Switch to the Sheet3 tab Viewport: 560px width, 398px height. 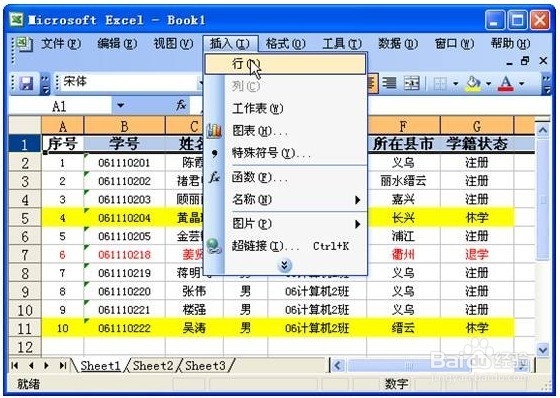205,365
